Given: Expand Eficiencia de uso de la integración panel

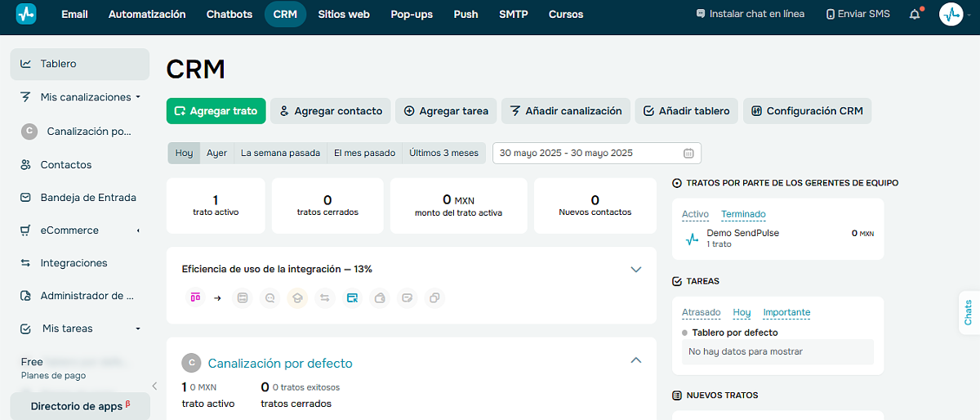Looking at the screenshot, I should coord(636,269).
